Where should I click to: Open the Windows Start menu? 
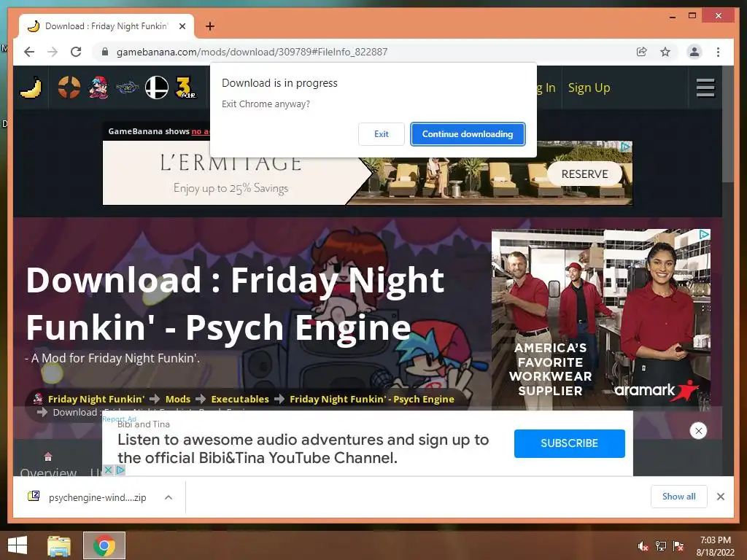click(18, 545)
